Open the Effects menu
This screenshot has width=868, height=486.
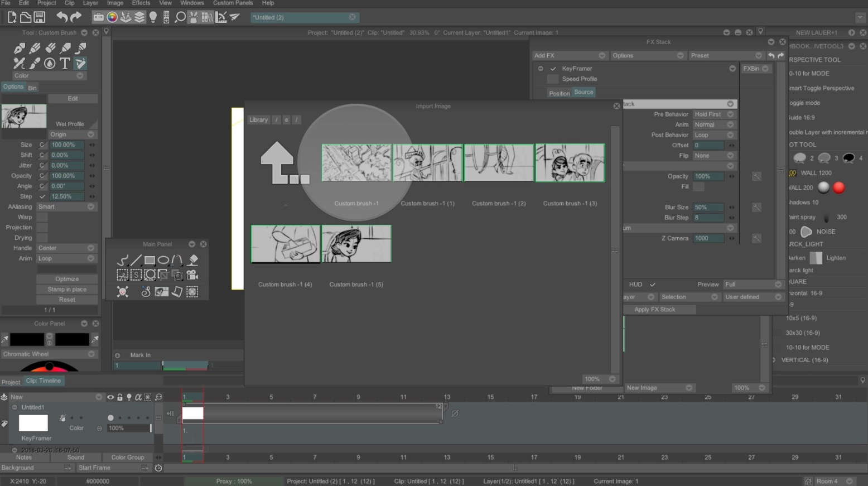pyautogui.click(x=141, y=3)
